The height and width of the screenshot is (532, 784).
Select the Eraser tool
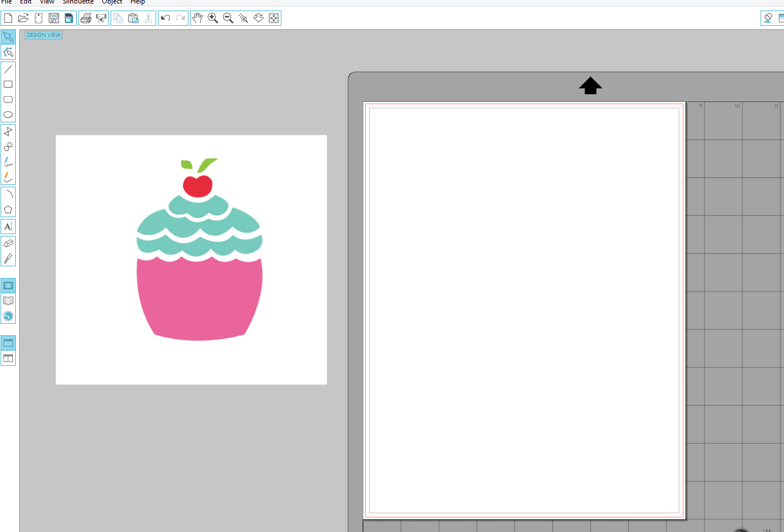point(8,243)
